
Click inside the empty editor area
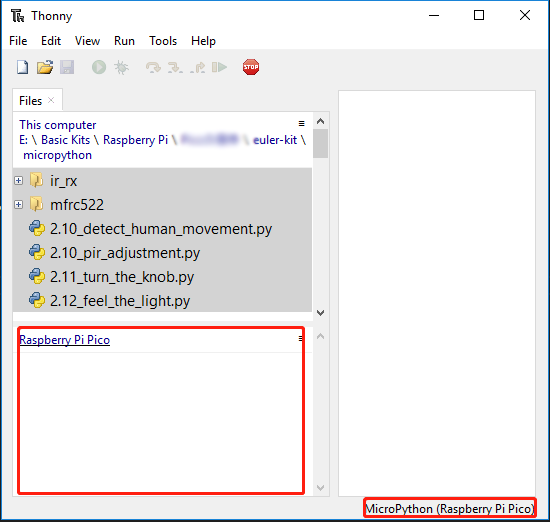[x=437, y=293]
